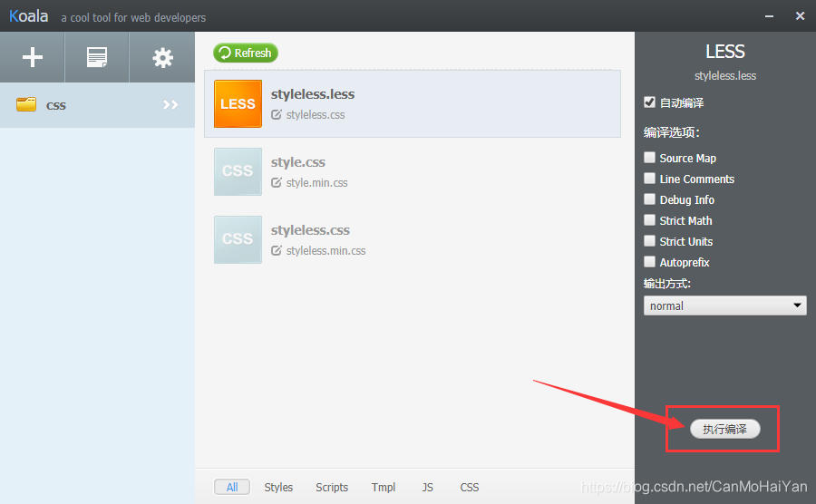816x504 pixels.
Task: Select style.css file thumbnail
Action: pyautogui.click(x=238, y=171)
